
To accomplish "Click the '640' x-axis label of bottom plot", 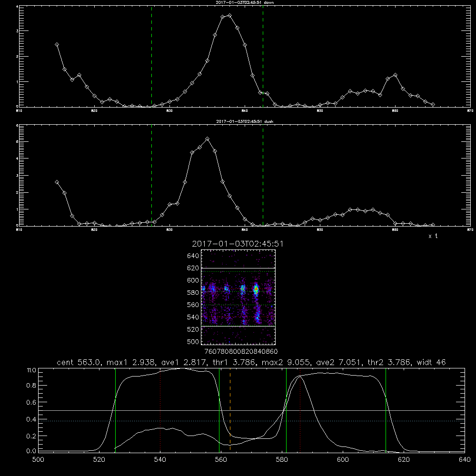I will tap(465, 460).
